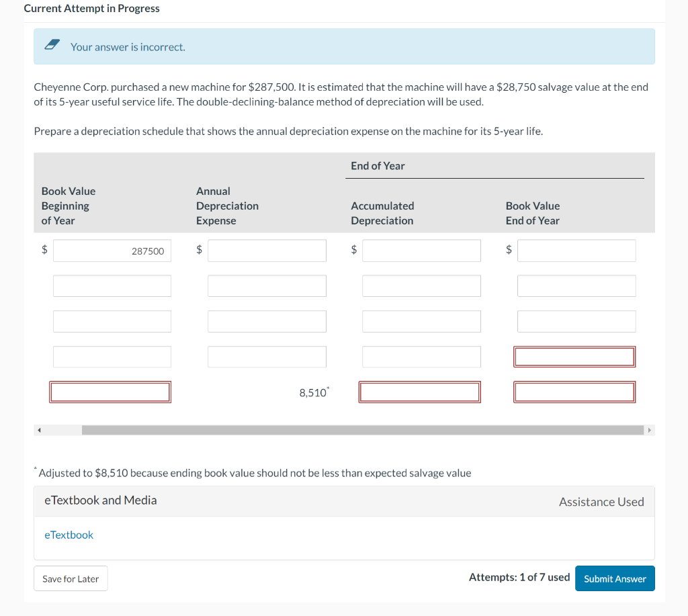
Task: Click the red-outlined row 5 Book Value Beginning field
Action: tap(110, 392)
